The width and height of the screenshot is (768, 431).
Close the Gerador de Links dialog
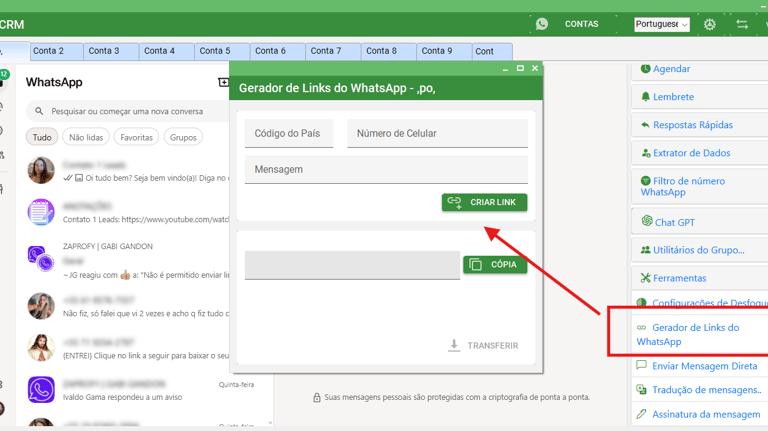[x=535, y=69]
